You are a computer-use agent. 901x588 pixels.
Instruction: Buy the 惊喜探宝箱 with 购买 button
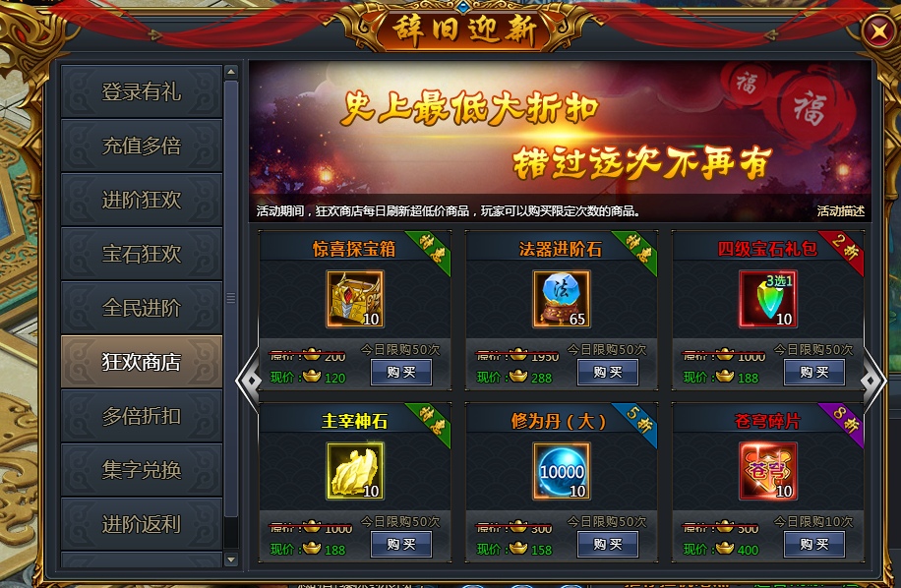pos(401,372)
